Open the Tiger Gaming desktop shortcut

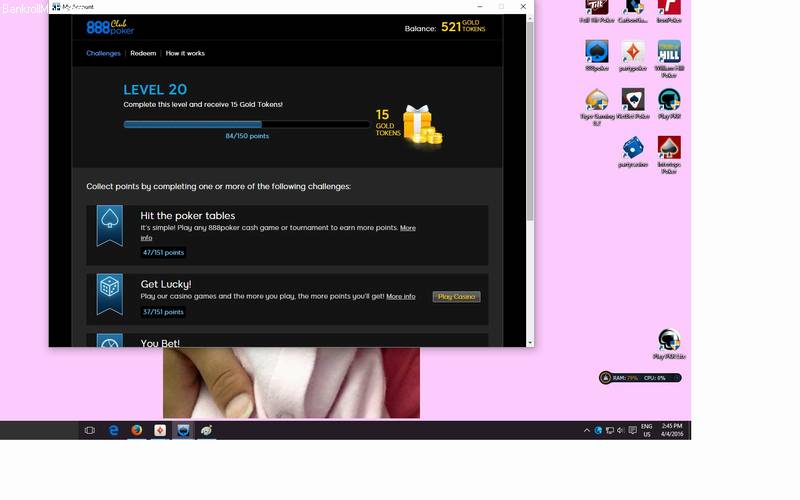[597, 107]
